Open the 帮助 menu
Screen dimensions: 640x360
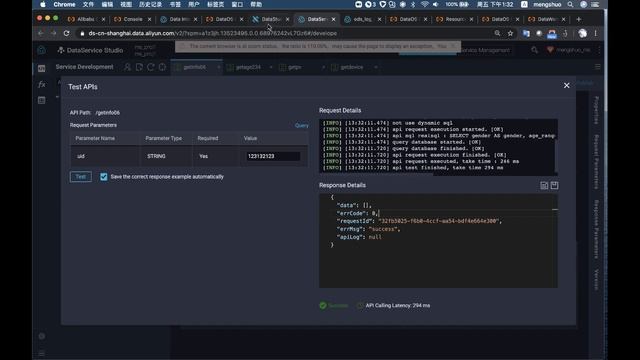[256, 4]
